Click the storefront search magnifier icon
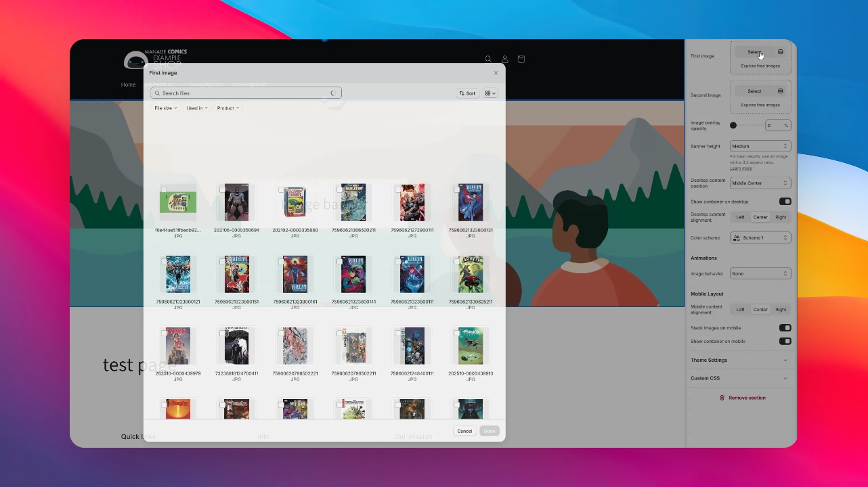This screenshot has width=868, height=487. pyautogui.click(x=488, y=59)
